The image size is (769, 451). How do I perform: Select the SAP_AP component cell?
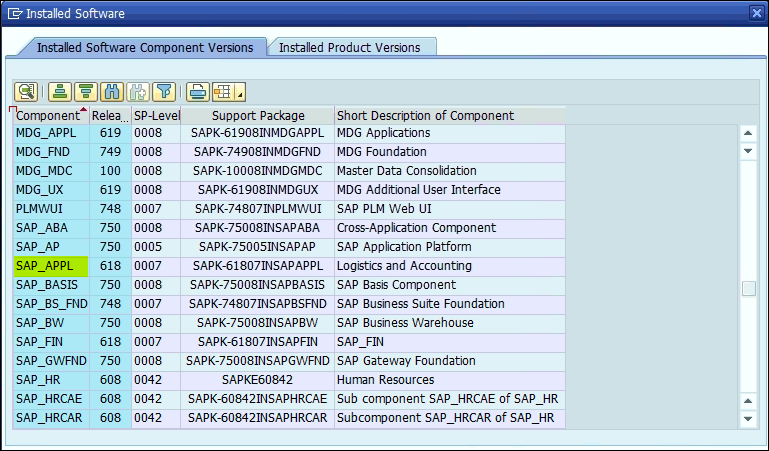coord(51,247)
